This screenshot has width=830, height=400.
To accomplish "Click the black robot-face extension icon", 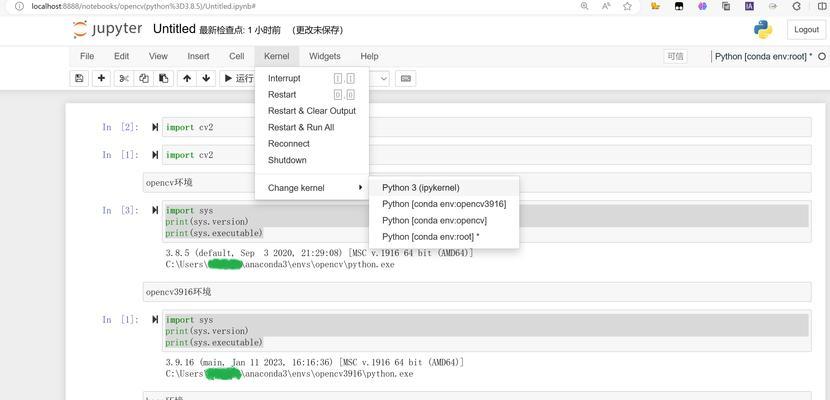I will click(x=679, y=6).
